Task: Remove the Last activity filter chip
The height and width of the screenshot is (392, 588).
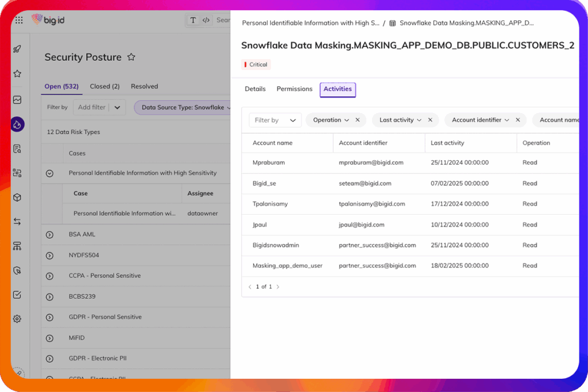Action: point(430,120)
